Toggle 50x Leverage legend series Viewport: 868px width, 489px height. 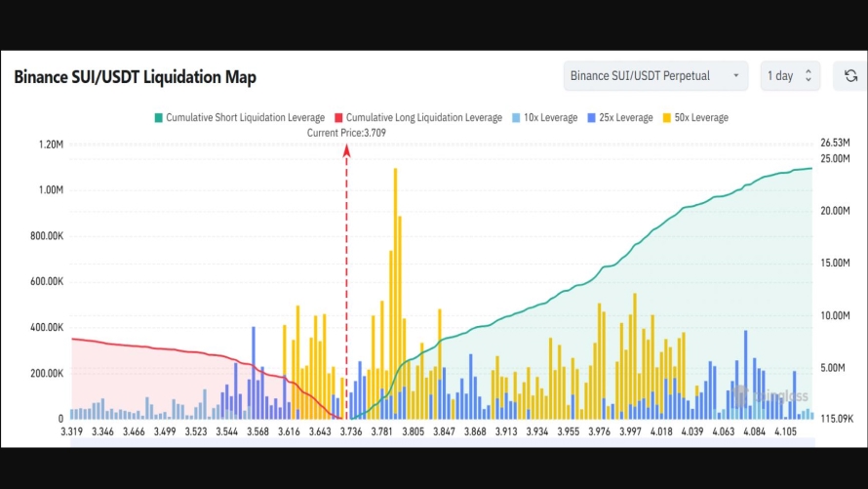click(x=695, y=117)
